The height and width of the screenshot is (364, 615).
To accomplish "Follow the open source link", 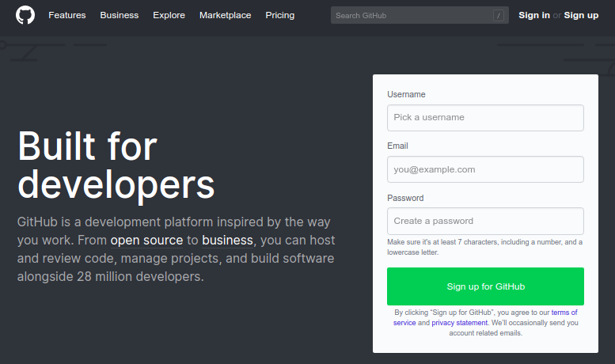I will pos(146,240).
